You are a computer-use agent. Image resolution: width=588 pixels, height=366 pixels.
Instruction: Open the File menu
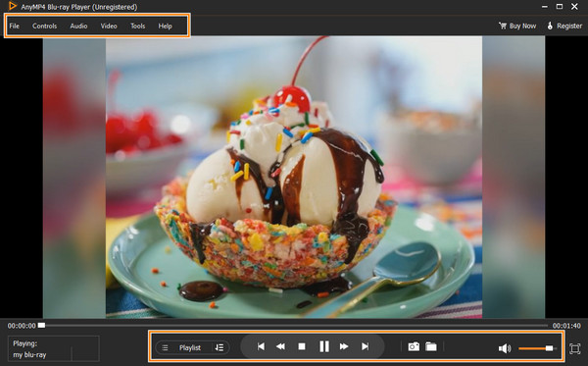(15, 26)
